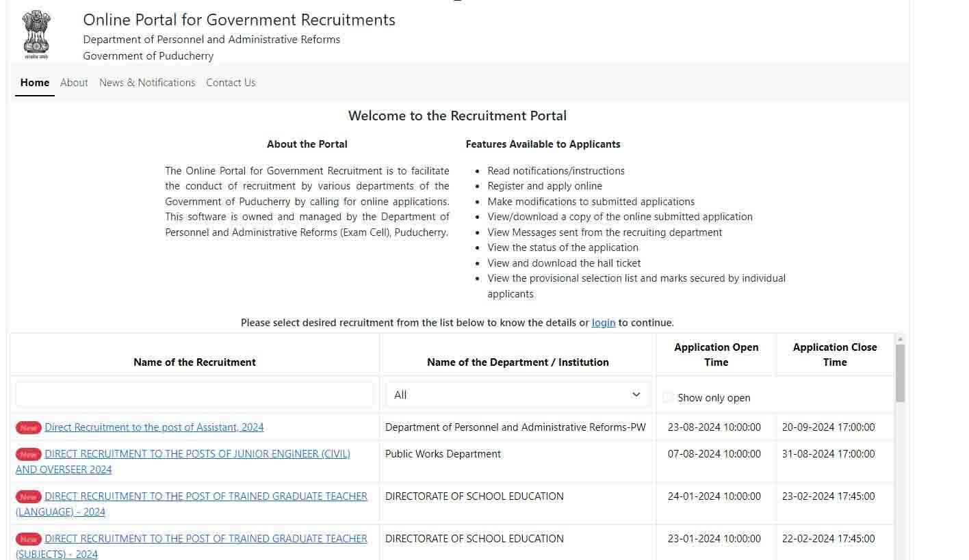The width and height of the screenshot is (969, 560).
Task: Open News & Notifications menu item
Action: 147,82
